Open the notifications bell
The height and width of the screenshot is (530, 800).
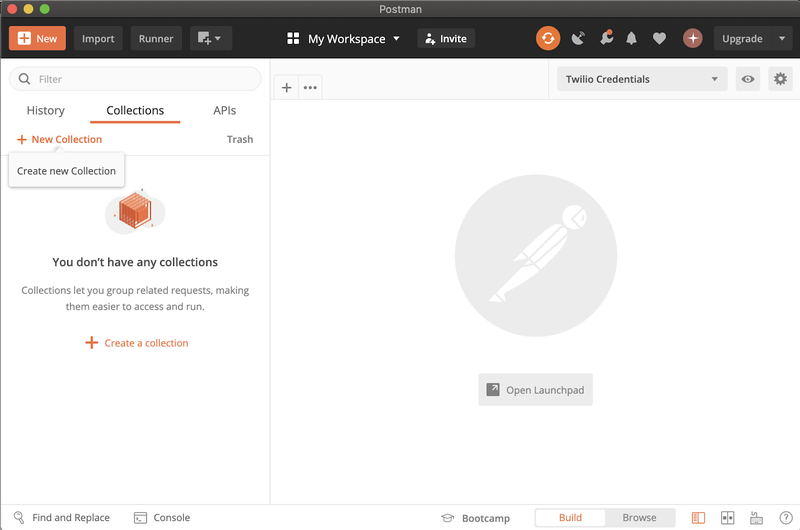pos(631,38)
